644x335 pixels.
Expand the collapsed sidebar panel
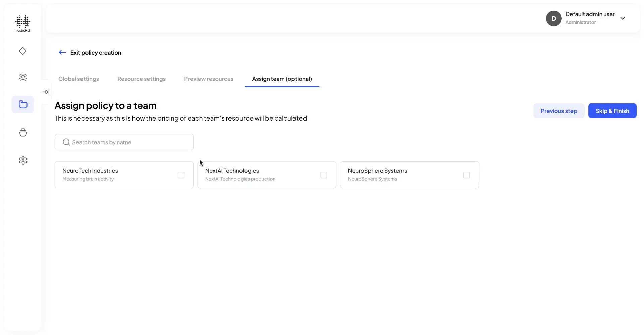pyautogui.click(x=46, y=92)
